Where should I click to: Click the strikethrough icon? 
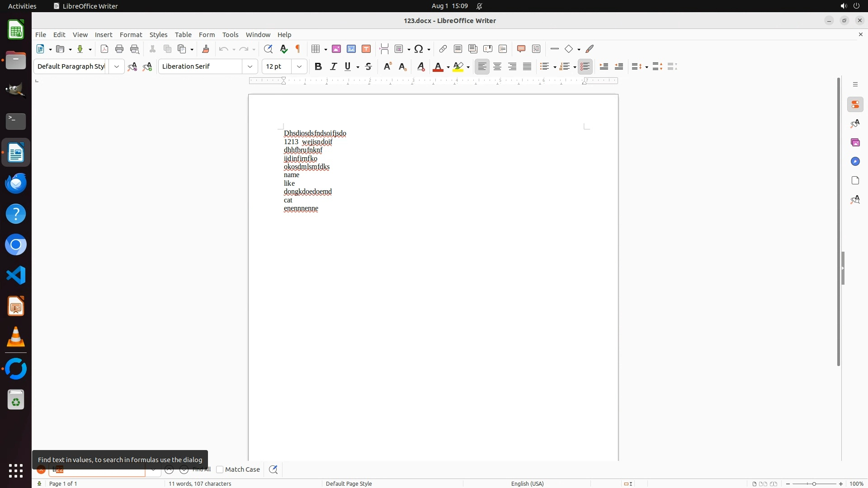(368, 66)
